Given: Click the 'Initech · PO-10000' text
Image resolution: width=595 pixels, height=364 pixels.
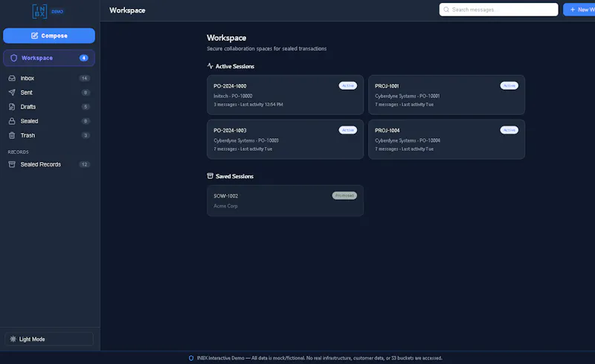Looking at the screenshot, I should click(233, 96).
